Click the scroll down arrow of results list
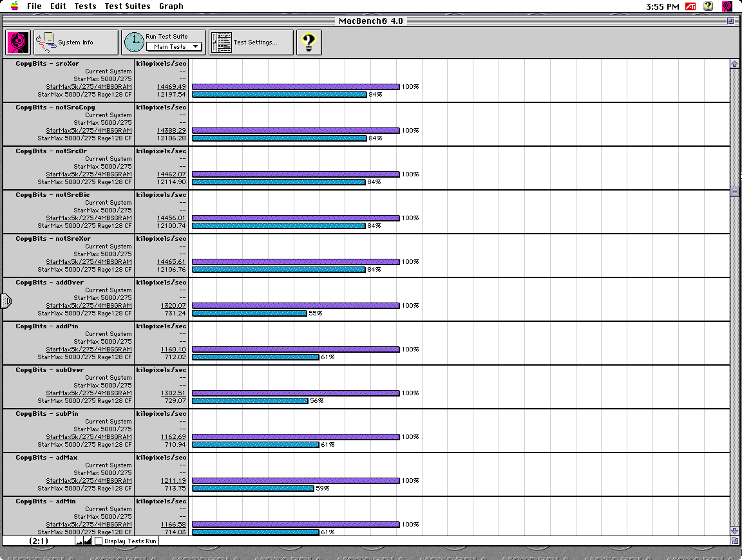The width and height of the screenshot is (742, 560). [735, 530]
